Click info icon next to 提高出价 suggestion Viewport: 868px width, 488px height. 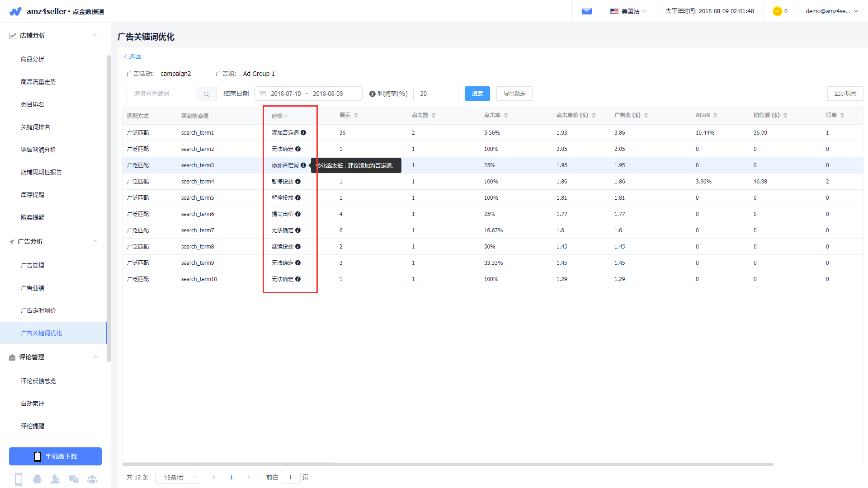tap(298, 214)
